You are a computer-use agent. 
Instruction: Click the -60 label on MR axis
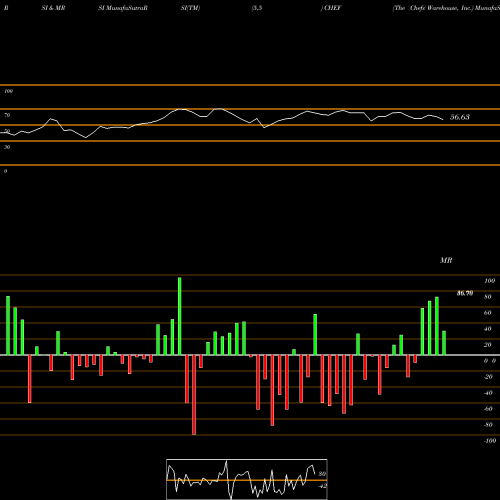[x=488, y=409]
